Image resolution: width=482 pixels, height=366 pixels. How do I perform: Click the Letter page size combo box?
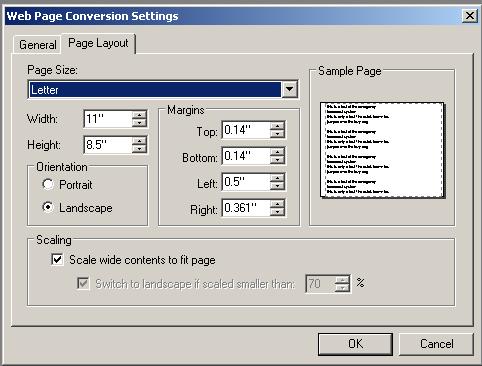click(x=163, y=89)
